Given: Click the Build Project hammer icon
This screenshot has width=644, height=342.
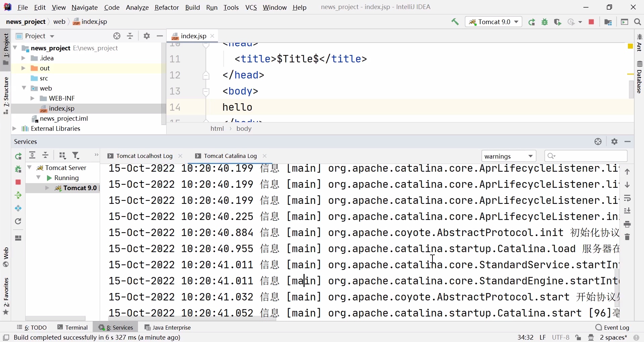Looking at the screenshot, I should [455, 22].
